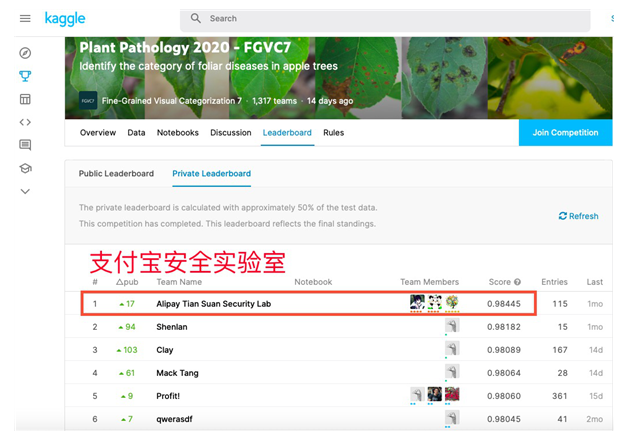This screenshot has height=439, width=630.
Task: Click the Team Members column header
Action: tap(430, 282)
